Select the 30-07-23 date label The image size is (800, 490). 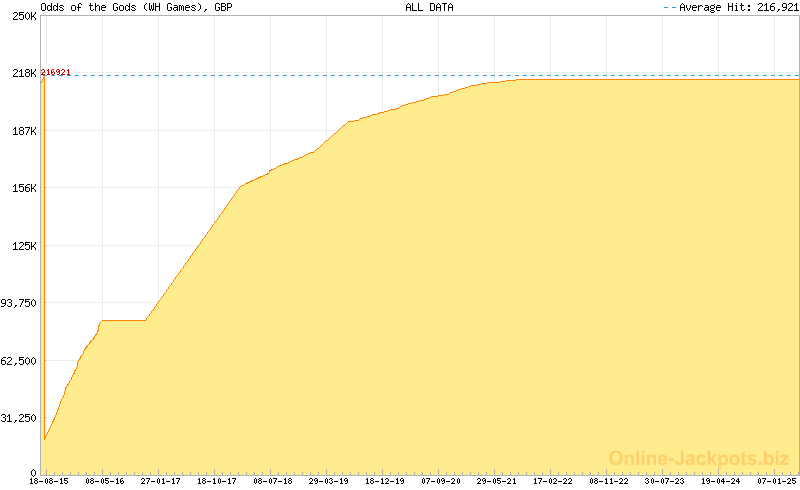[x=665, y=482]
